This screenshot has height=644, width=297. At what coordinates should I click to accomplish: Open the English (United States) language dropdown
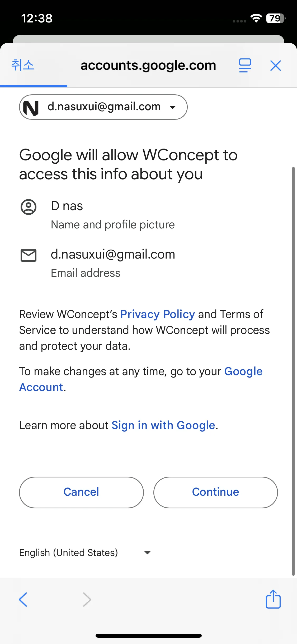click(x=85, y=553)
